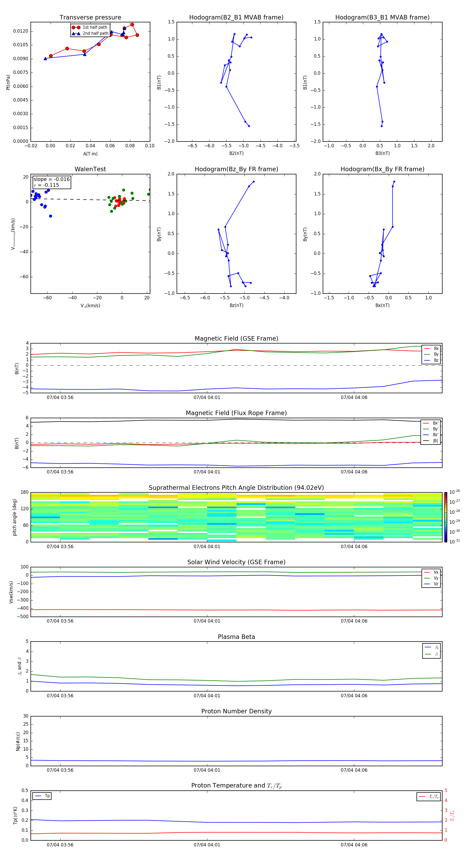Click the Suprathermal Electrons Pitch Angle Distribution title

236,488
